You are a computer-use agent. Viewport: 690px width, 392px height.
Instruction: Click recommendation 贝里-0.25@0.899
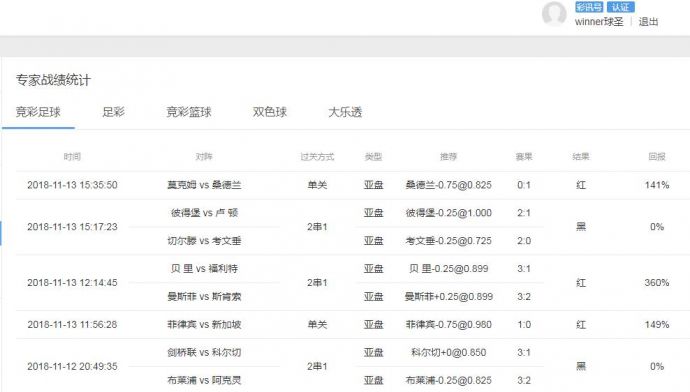click(448, 269)
